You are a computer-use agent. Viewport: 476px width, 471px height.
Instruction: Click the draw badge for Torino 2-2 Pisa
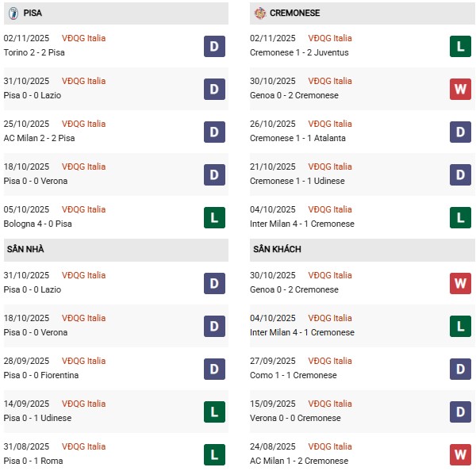214,47
